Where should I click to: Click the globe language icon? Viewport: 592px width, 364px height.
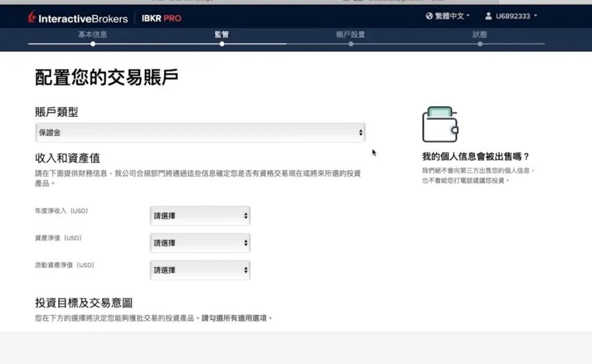429,16
